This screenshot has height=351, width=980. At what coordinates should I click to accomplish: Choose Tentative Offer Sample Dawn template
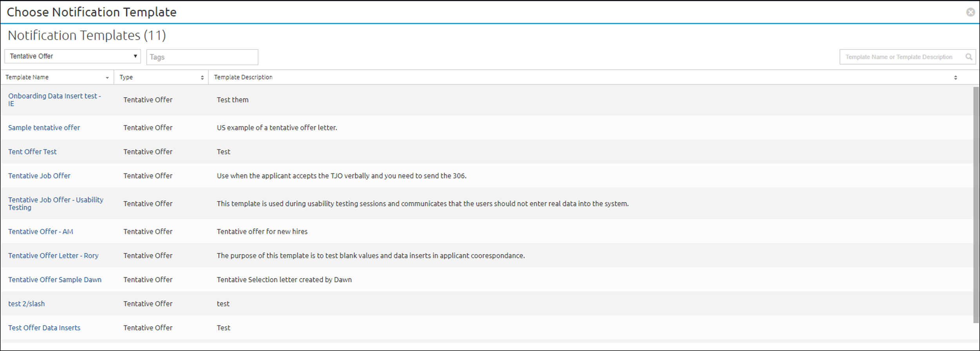coord(54,280)
